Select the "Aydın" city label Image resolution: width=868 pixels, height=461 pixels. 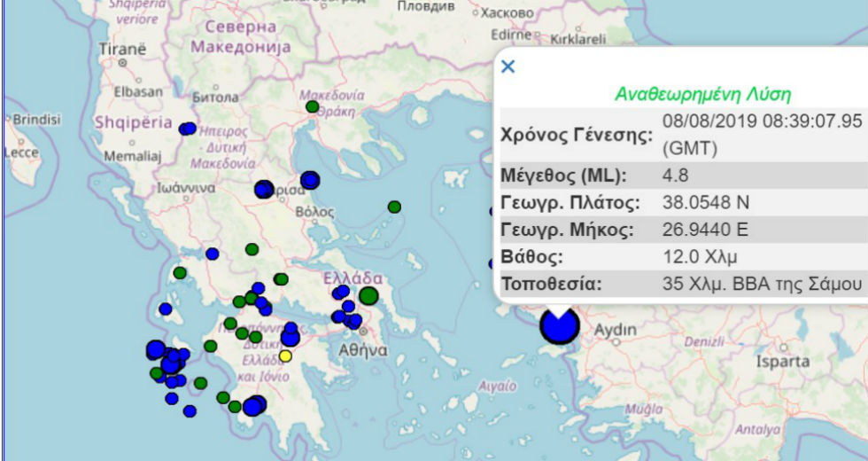point(615,331)
